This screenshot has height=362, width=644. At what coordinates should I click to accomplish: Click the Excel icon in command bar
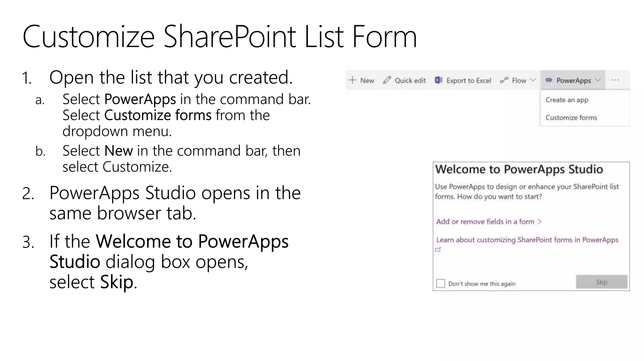[x=438, y=80]
